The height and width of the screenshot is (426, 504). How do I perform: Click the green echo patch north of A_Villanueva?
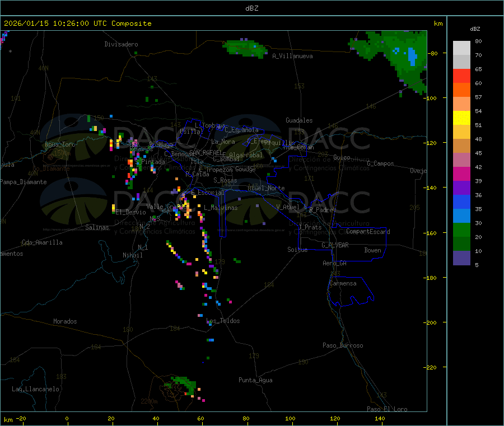click(246, 49)
